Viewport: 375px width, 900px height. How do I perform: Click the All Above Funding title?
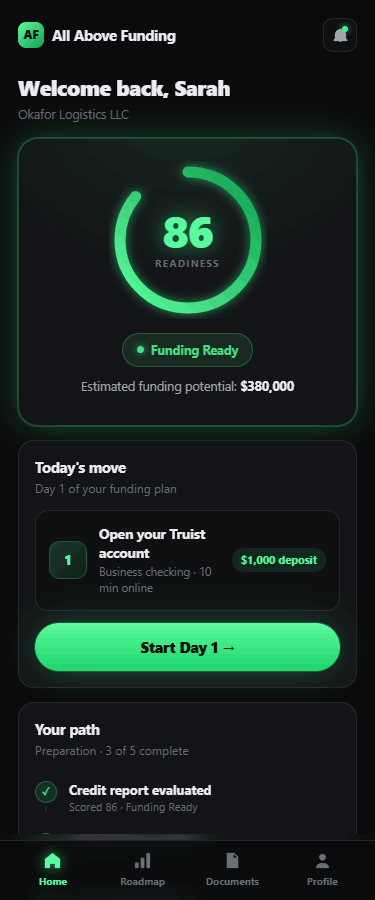click(114, 36)
